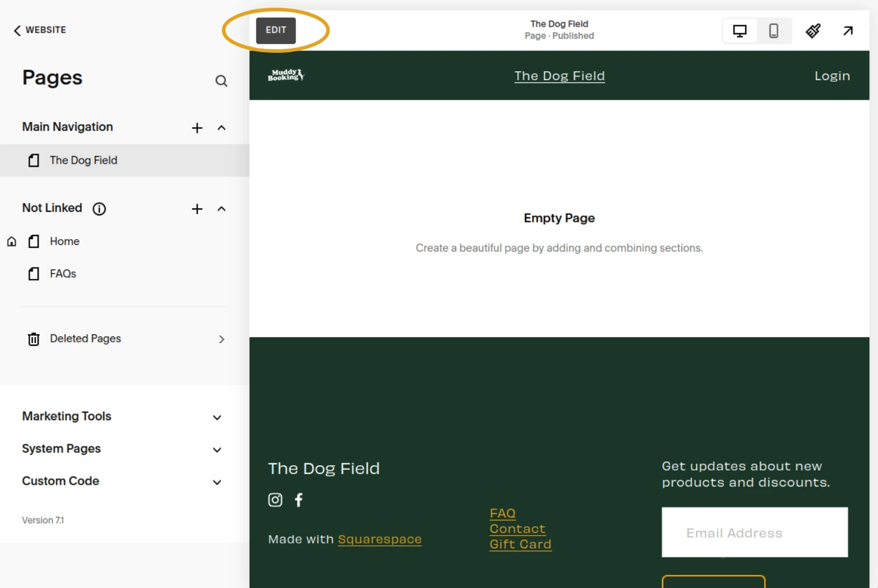The width and height of the screenshot is (878, 588).
Task: Open Deleted Pages trash icon
Action: click(x=34, y=339)
